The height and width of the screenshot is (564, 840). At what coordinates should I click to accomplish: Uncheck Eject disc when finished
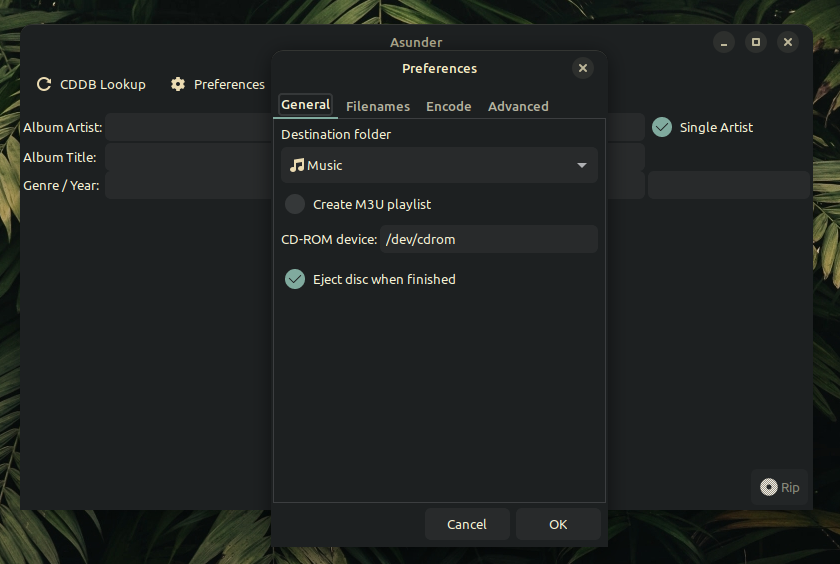pos(295,279)
